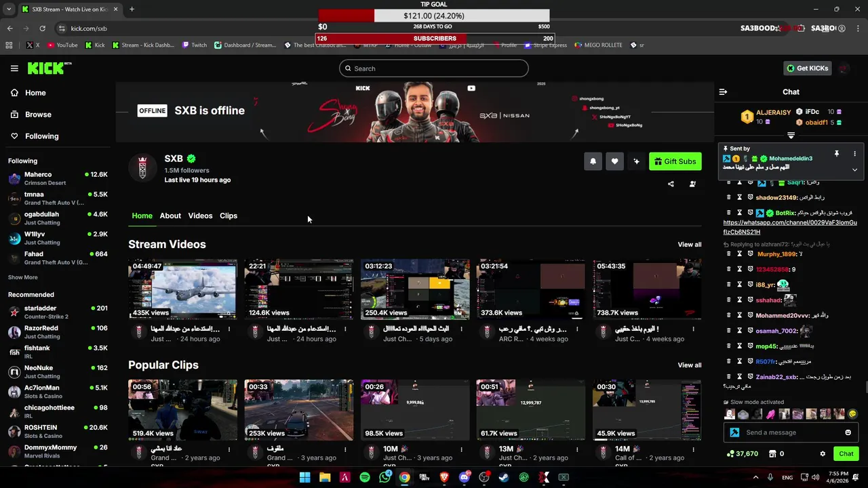
Task: Open pinned message three-dot menu
Action: 854,154
